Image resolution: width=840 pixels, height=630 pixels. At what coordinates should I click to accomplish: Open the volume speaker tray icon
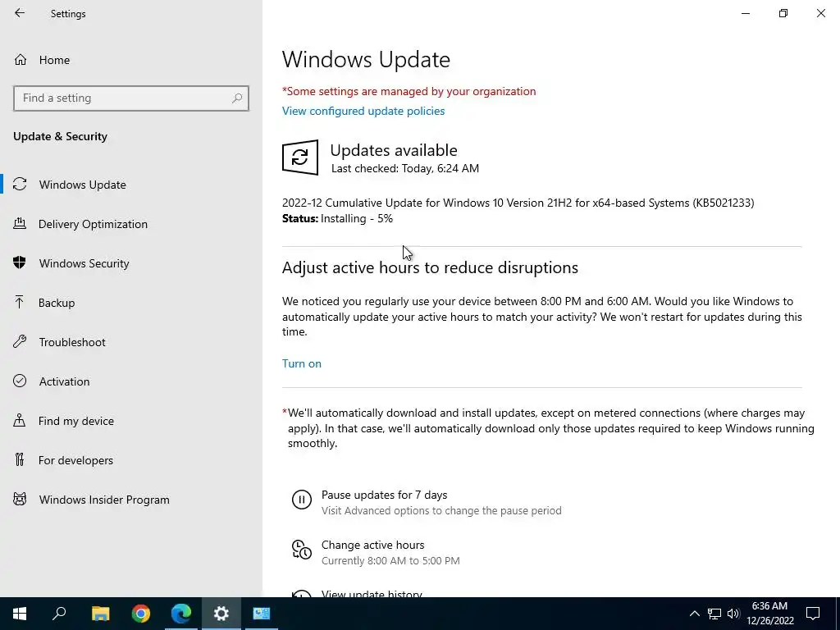tap(733, 614)
